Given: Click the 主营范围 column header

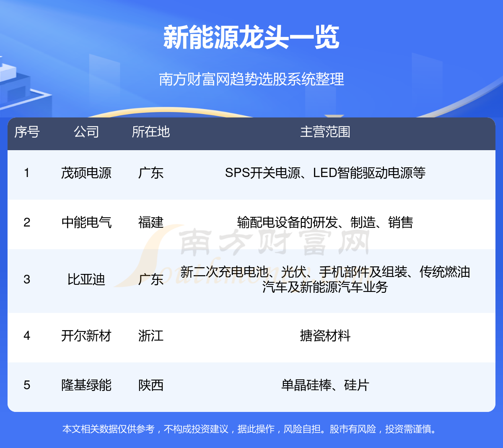Looking at the screenshot, I should click(x=325, y=132).
